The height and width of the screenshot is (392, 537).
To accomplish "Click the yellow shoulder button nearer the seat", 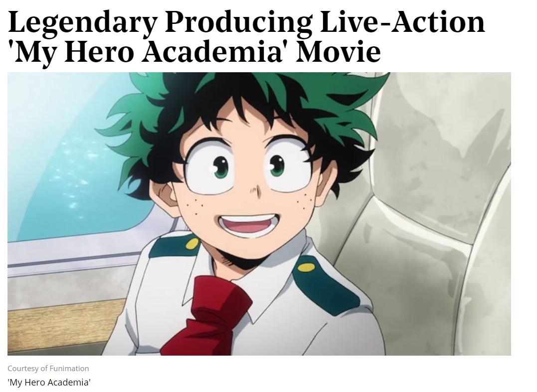I will tap(306, 267).
